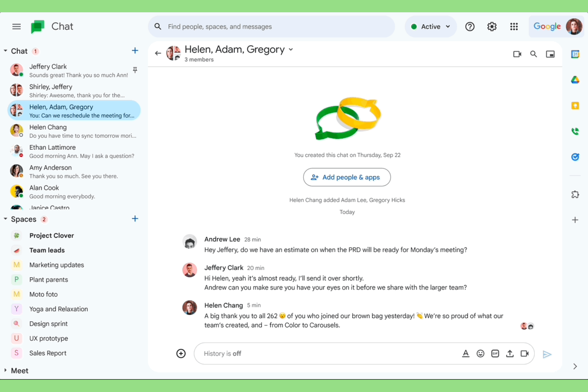Open search within the conversation

coord(534,54)
